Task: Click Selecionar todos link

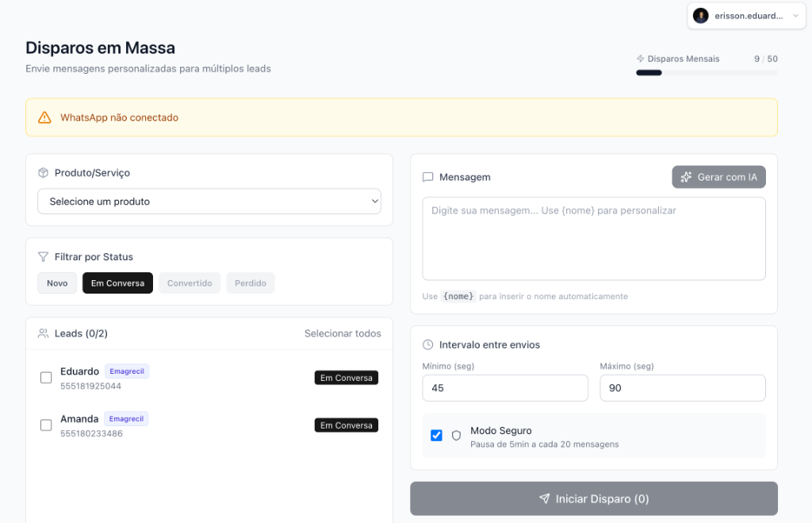Action: click(x=343, y=333)
